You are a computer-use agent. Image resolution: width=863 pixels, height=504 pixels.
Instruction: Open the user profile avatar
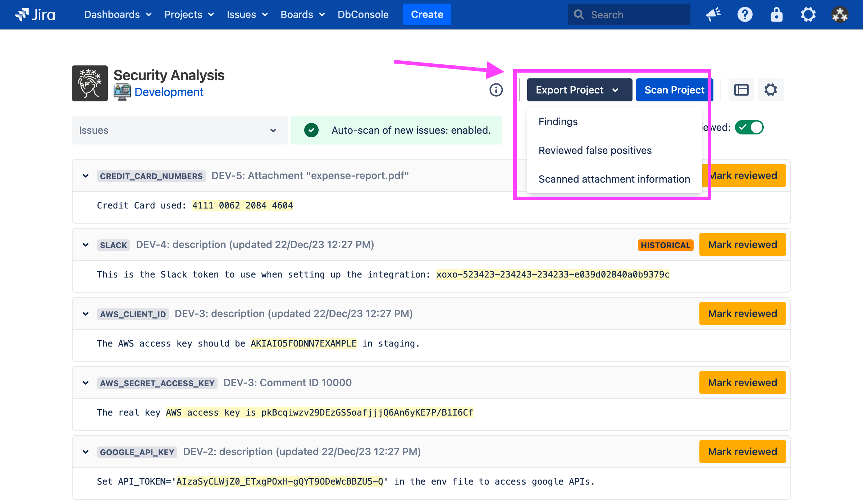840,15
